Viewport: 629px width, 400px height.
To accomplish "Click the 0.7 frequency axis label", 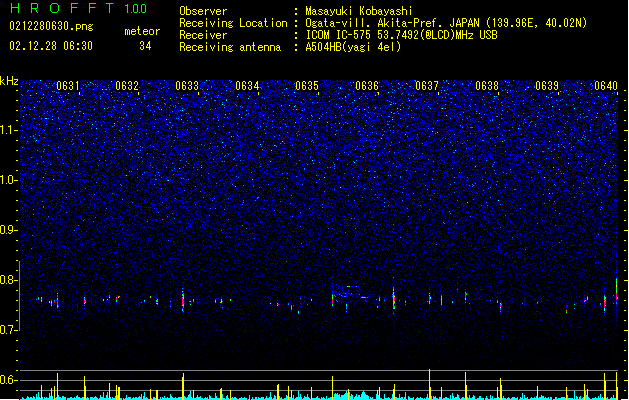I will 9,330.
